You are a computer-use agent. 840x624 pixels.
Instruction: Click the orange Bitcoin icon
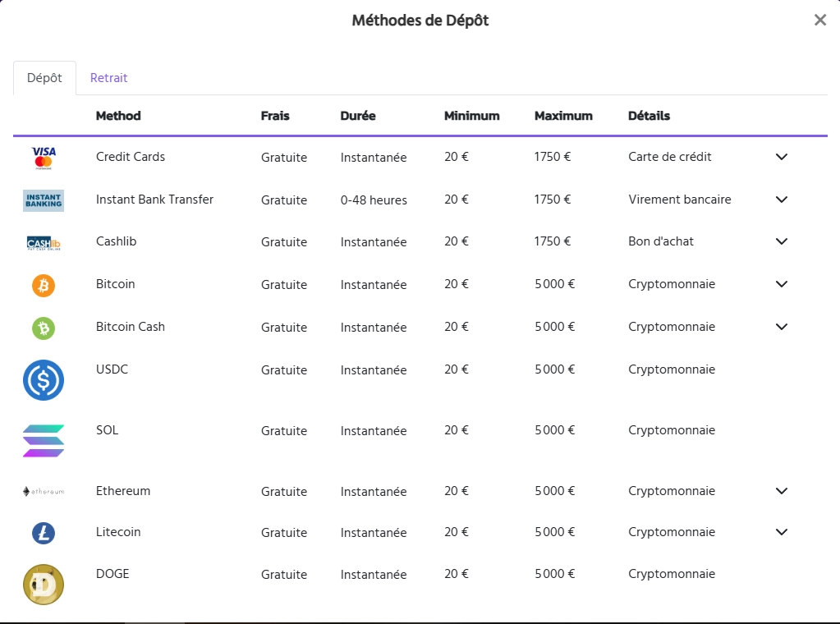click(x=44, y=285)
